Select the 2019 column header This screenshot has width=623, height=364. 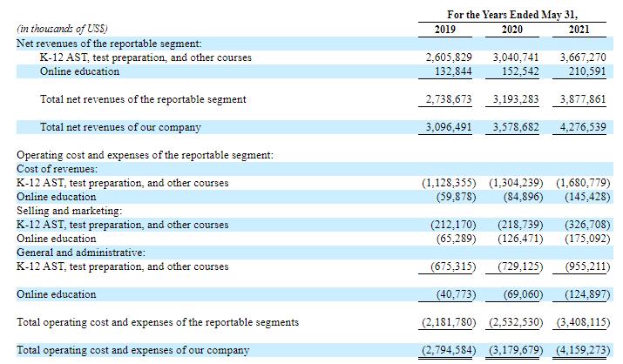point(445,30)
